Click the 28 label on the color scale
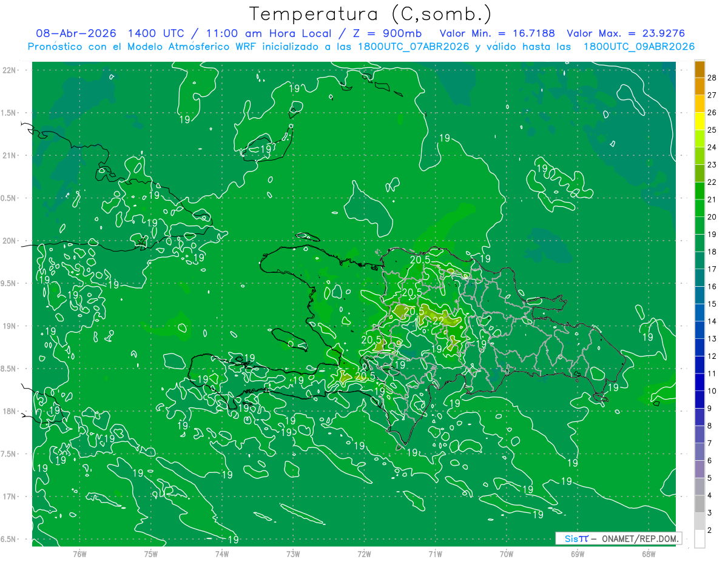Screen dimensions: 728x562 tap(712, 77)
